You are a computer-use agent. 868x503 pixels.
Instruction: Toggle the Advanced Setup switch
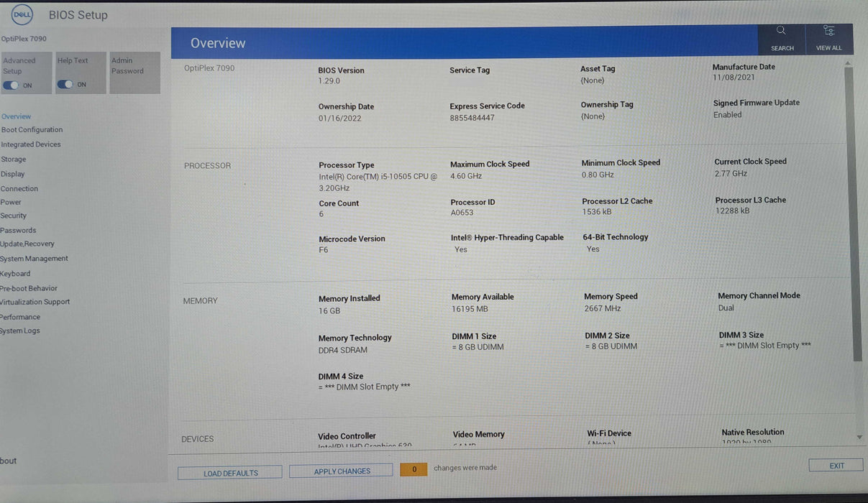coord(12,85)
